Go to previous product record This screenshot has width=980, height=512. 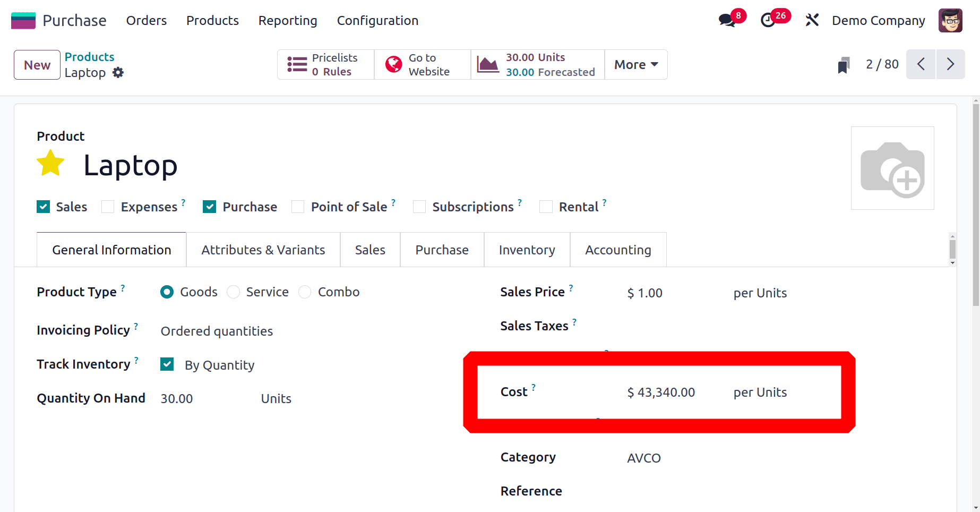coord(921,64)
